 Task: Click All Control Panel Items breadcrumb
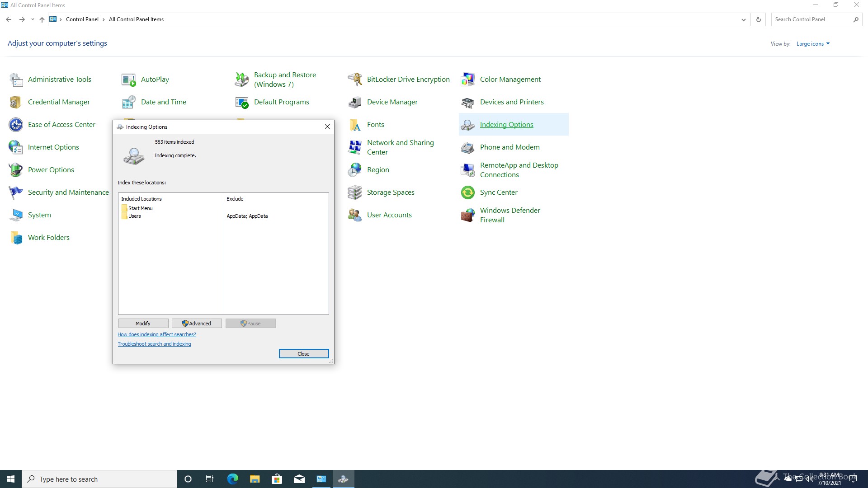136,19
